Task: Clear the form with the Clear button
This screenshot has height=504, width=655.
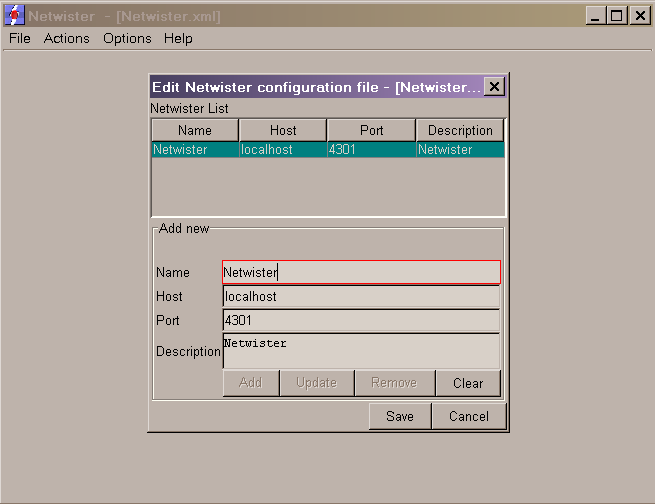Action: 468,382
